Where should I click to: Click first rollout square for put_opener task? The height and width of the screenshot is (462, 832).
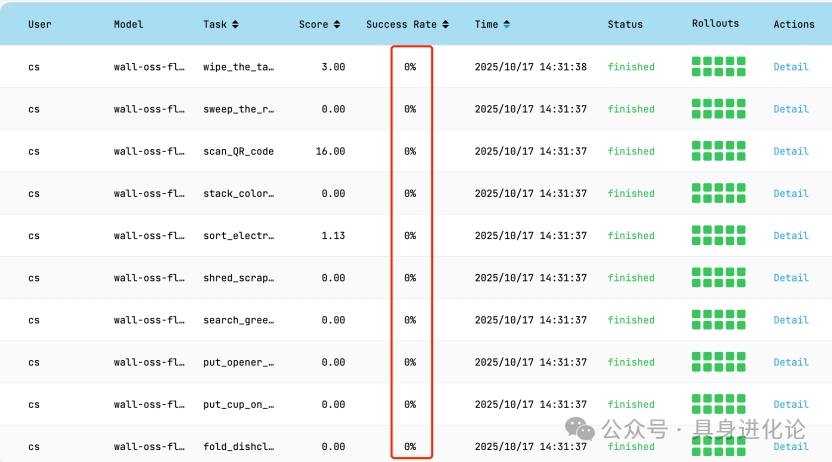[697, 357]
